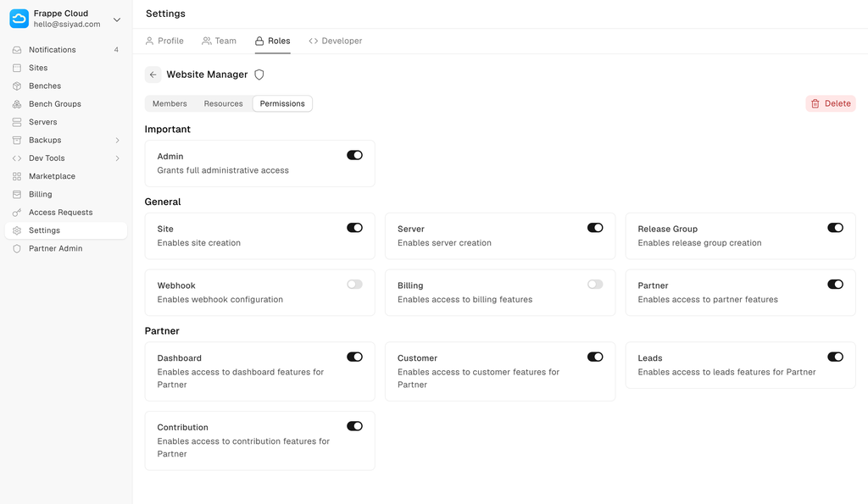The height and width of the screenshot is (504, 868).
Task: Turn off the Release Group toggle
Action: coord(835,228)
